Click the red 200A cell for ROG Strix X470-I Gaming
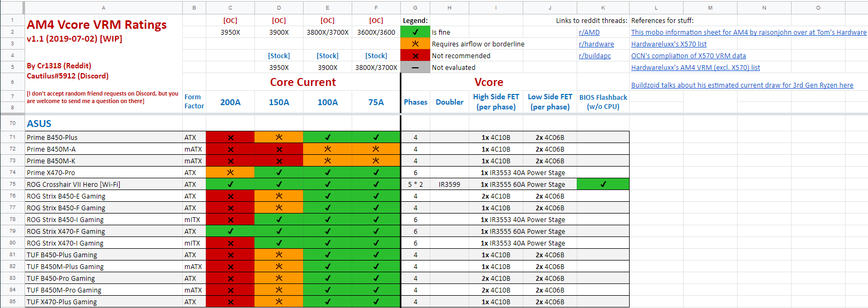868x308 pixels. pos(230,243)
